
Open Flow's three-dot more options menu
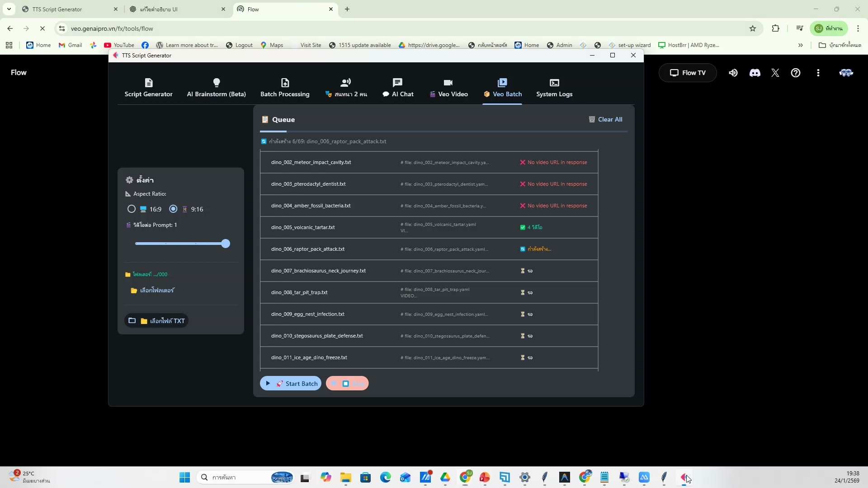pos(818,73)
